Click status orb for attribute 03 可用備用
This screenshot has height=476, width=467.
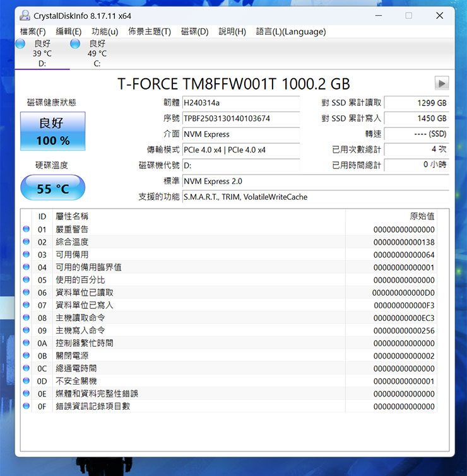(27, 254)
